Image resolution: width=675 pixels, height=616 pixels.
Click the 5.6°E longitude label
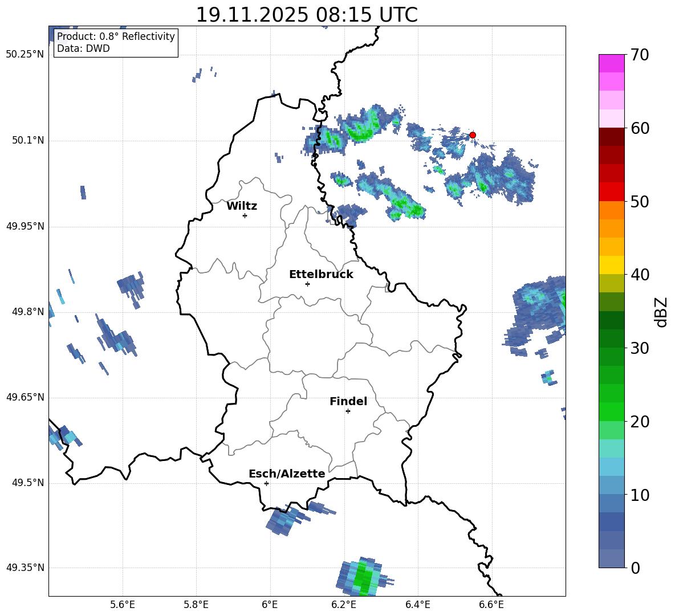pos(123,605)
